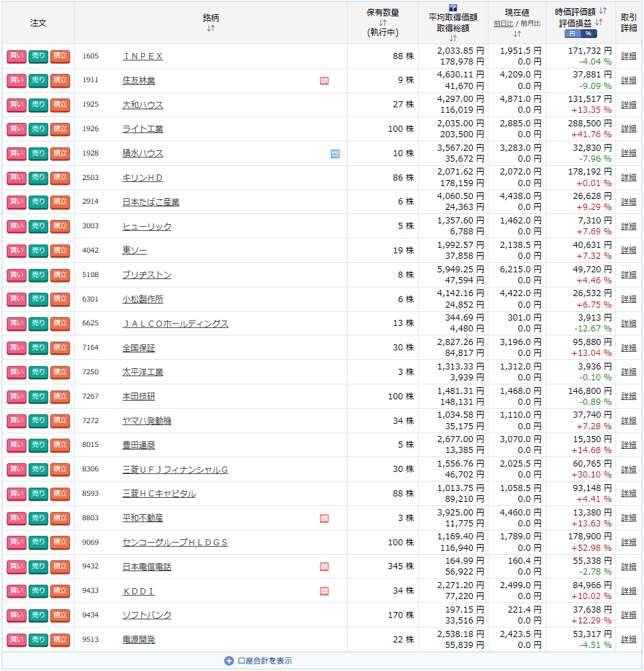Click the red badge icon in 平和不動産 row
Viewport: 644px width, 671px height.
(324, 518)
